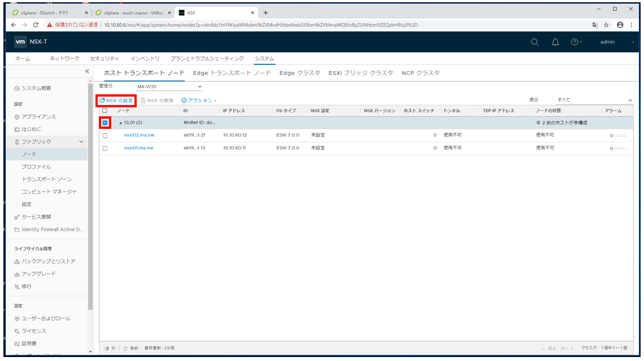Click the not-secure warning icon in address bar

coord(50,25)
